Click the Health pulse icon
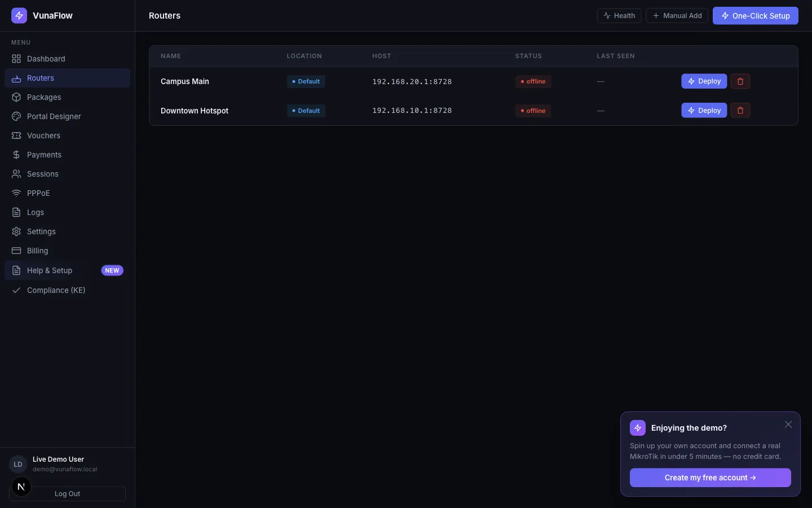 pos(607,16)
